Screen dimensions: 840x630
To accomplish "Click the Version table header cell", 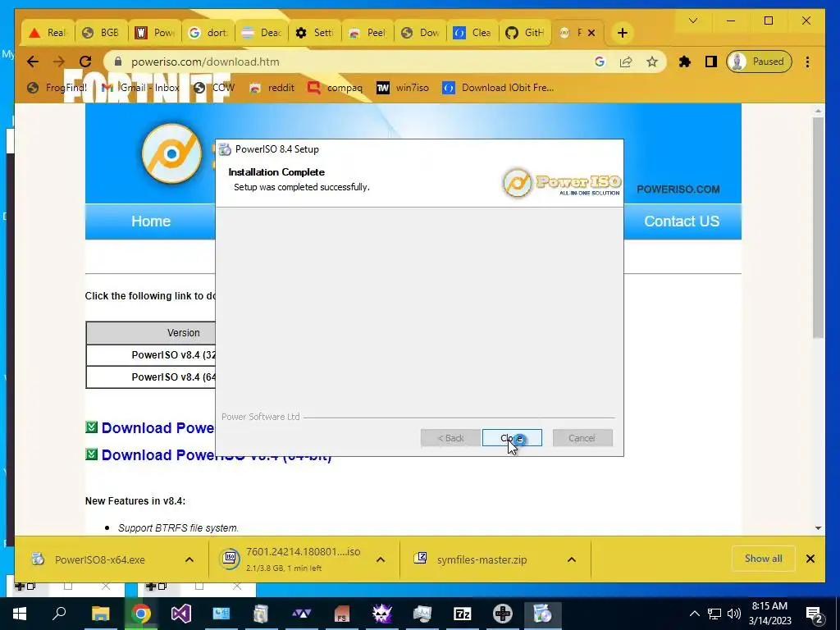I will coord(151,333).
